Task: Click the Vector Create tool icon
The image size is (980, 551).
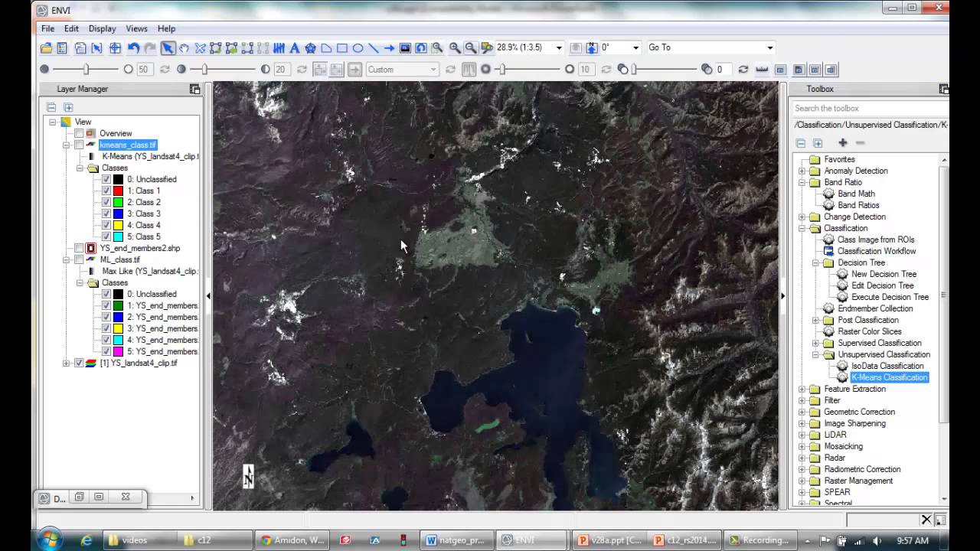Action: pos(216,48)
